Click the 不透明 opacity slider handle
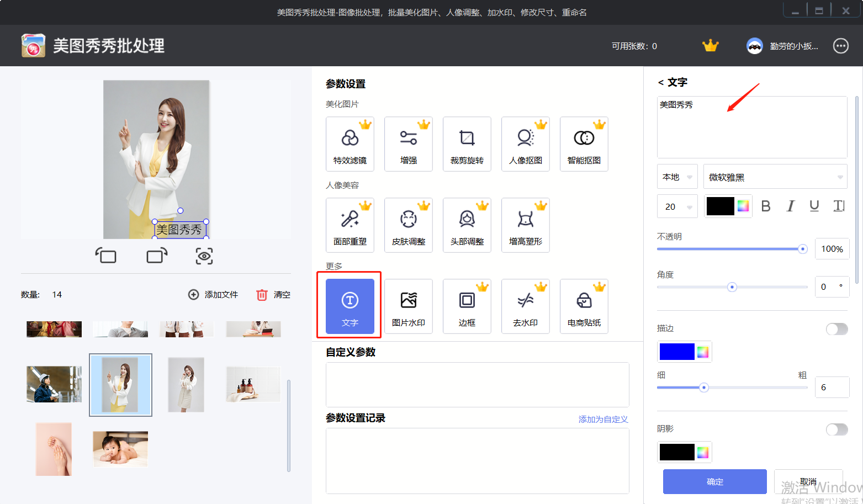863x504 pixels. click(x=803, y=249)
